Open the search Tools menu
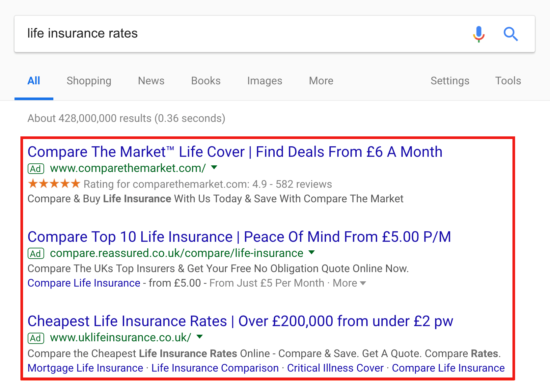Image resolution: width=550 pixels, height=392 pixels. [508, 81]
